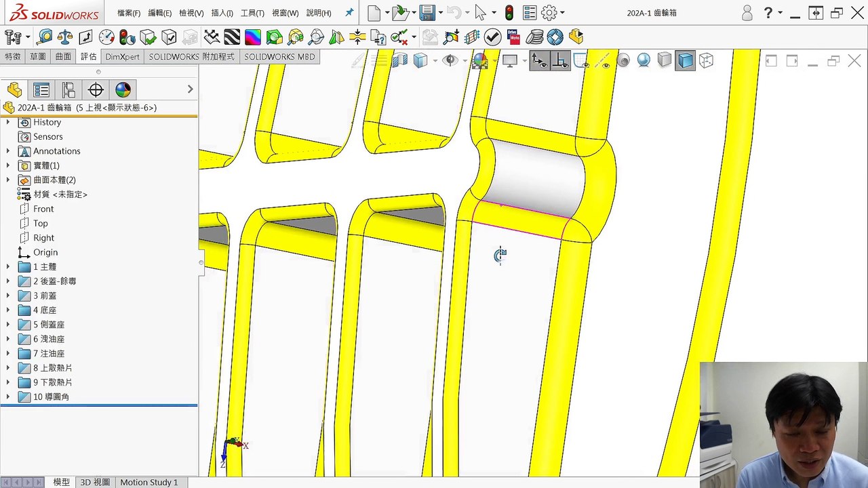Viewport: 868px width, 488px height.
Task: Click the Rebuild traffic light icon
Action: tap(509, 13)
